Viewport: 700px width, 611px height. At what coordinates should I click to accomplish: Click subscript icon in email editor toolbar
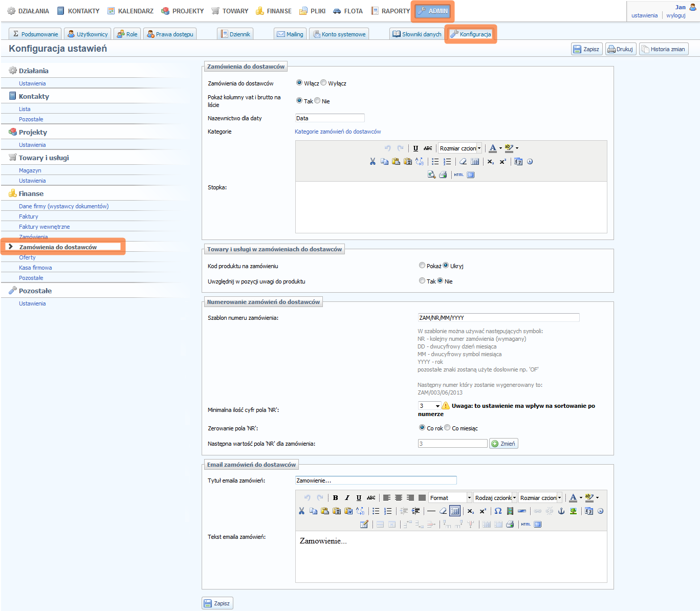tap(471, 511)
